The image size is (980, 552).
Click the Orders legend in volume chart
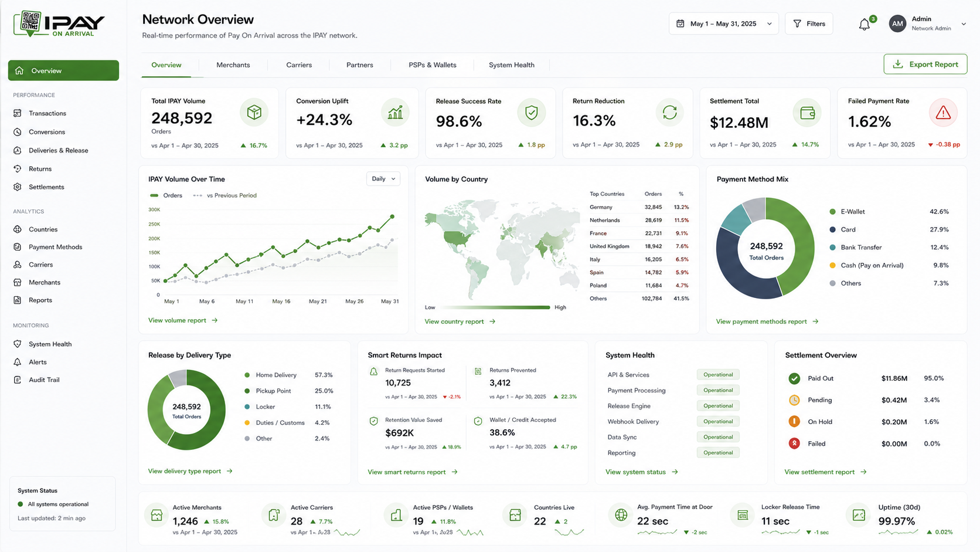pyautogui.click(x=166, y=195)
